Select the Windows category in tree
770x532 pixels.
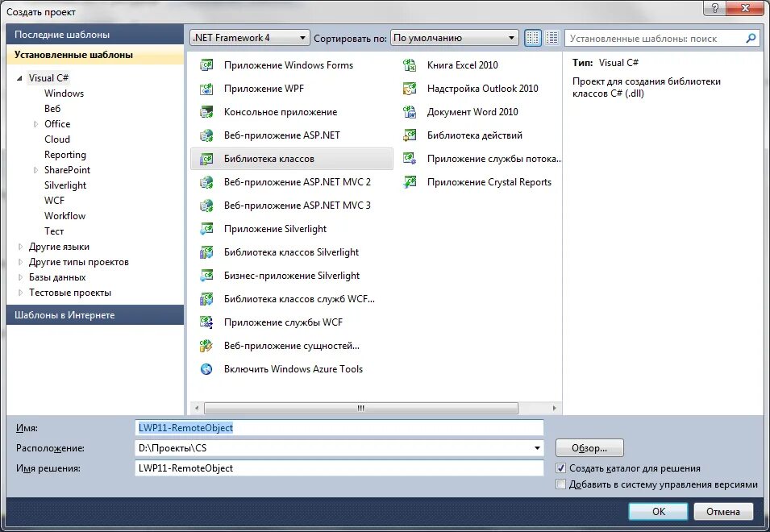[64, 94]
